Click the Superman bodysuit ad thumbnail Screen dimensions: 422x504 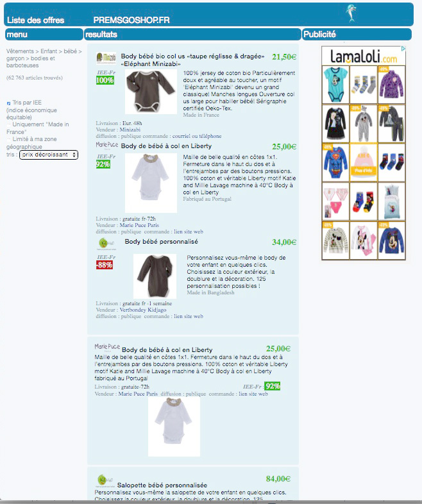pyautogui.click(x=335, y=162)
